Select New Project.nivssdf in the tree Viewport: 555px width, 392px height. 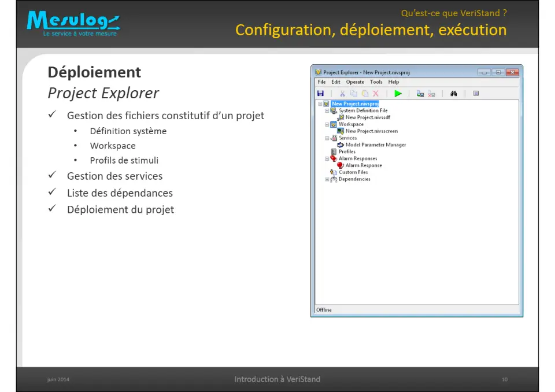click(x=368, y=117)
